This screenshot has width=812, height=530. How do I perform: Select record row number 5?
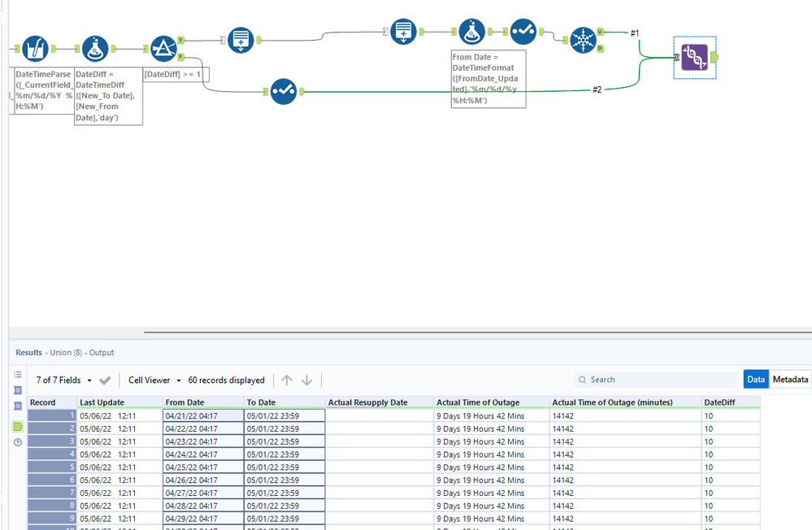[52, 467]
